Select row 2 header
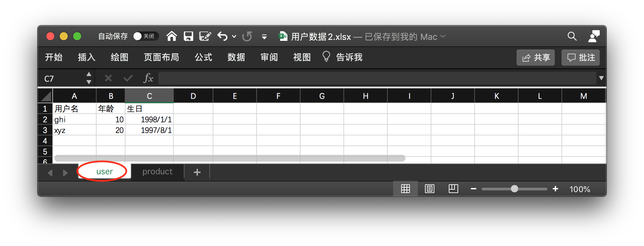 tap(45, 119)
